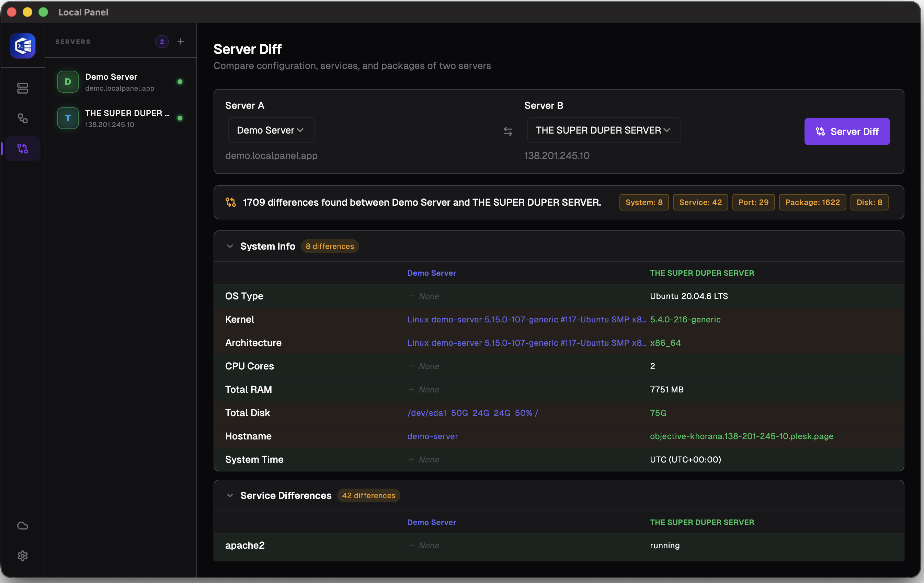Open the linked-nodes sidebar icon
924x583 pixels.
(23, 118)
